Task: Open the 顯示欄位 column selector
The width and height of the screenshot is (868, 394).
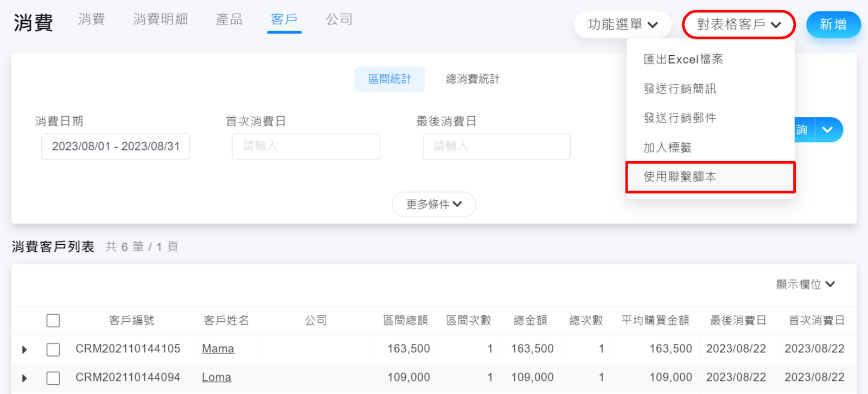Action: click(x=805, y=284)
